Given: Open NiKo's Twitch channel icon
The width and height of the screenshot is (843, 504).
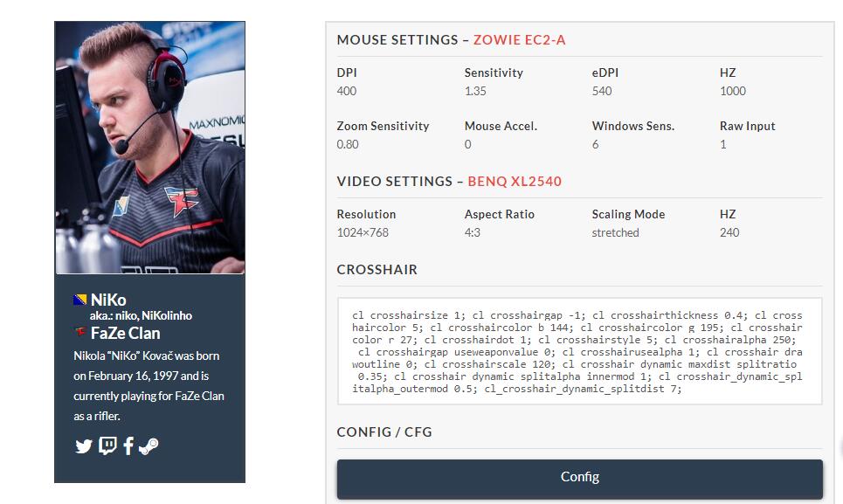Looking at the screenshot, I should 107,446.
